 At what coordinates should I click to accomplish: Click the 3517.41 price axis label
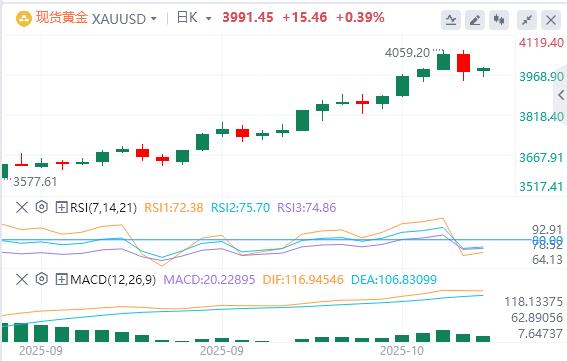pyautogui.click(x=541, y=187)
